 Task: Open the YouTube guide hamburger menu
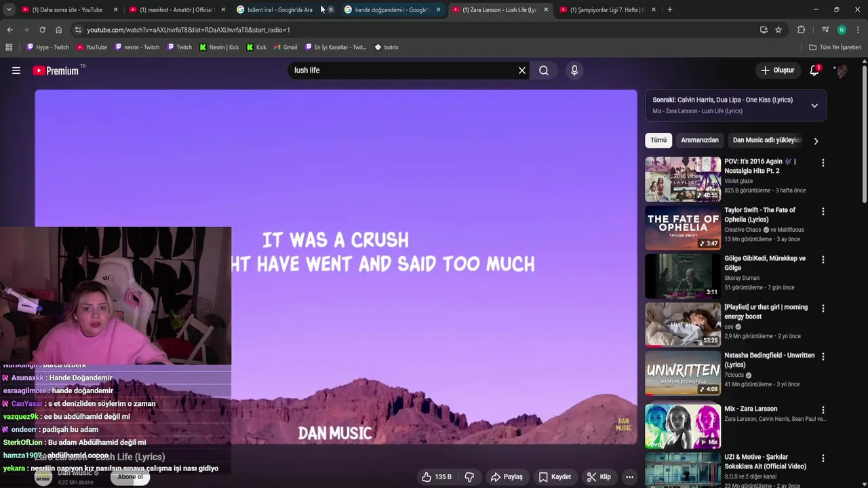(16, 70)
